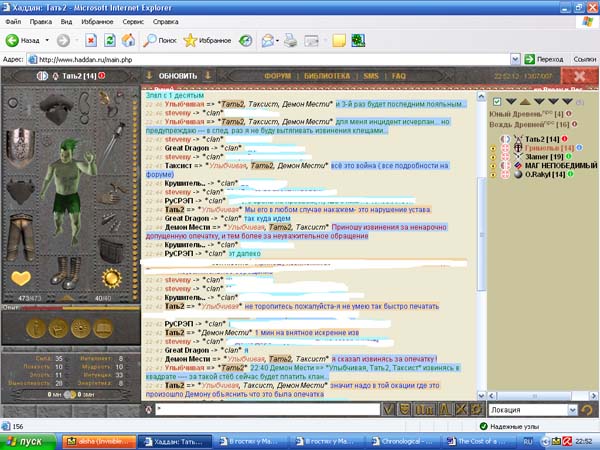Open the Сервис menu
Viewport: 600px width, 450px height.
(133, 22)
